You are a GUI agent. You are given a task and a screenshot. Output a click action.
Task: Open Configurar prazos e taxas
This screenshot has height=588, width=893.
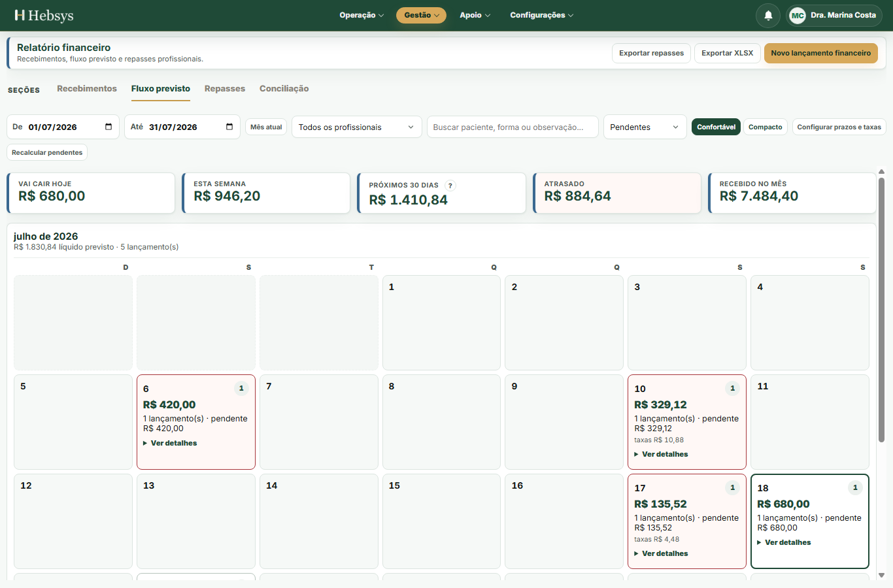coord(839,127)
